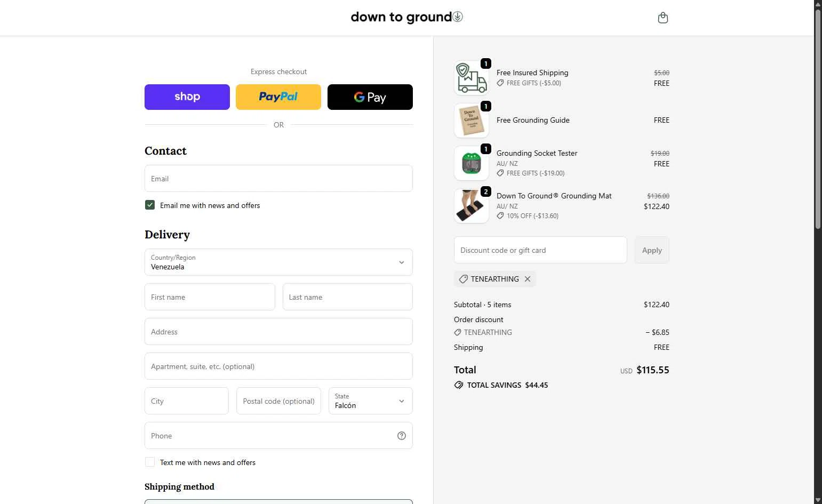This screenshot has height=504, width=822.
Task: Click the tag icon beside 10% OFF
Action: tap(500, 216)
